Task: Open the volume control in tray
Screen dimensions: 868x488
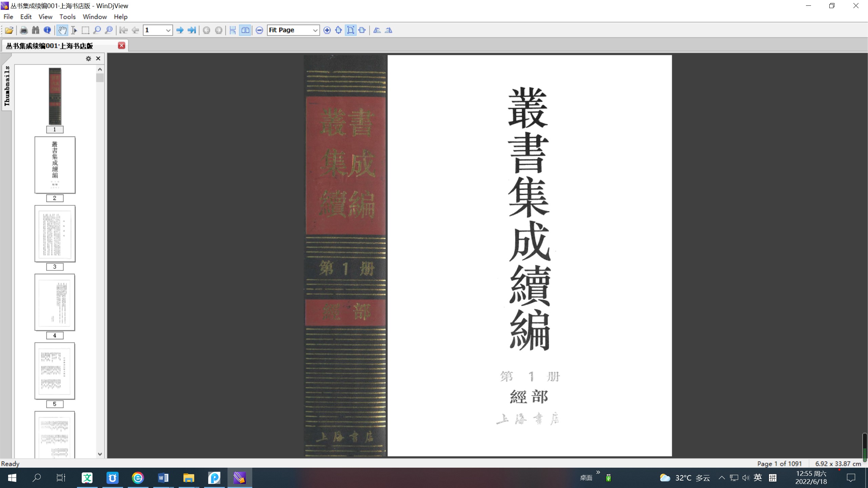Action: (x=746, y=478)
